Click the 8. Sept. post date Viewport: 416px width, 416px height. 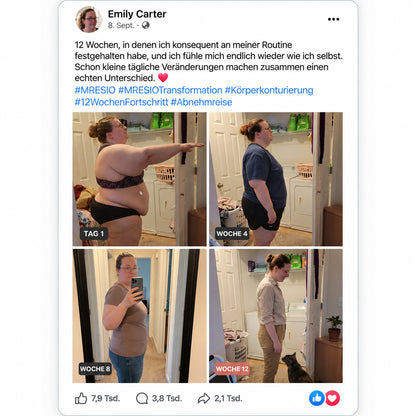coord(121,25)
